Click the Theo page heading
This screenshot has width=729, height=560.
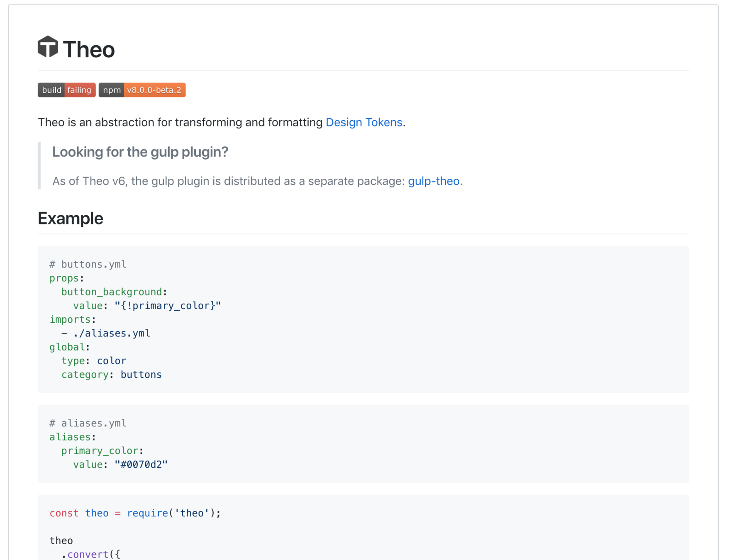coord(88,49)
